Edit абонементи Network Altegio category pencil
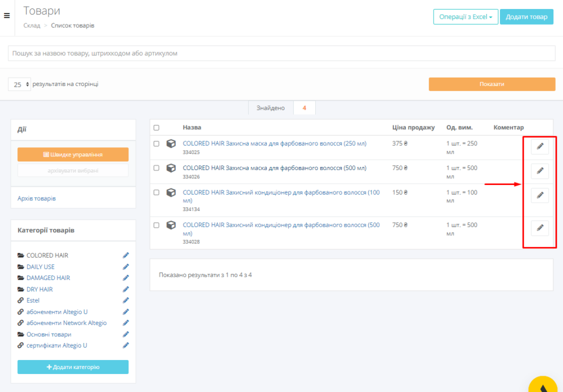The height and width of the screenshot is (392, 563). coord(126,323)
